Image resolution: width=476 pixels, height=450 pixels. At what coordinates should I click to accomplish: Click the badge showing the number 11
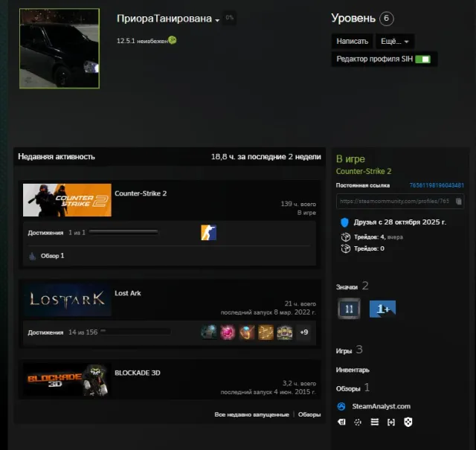pos(349,309)
